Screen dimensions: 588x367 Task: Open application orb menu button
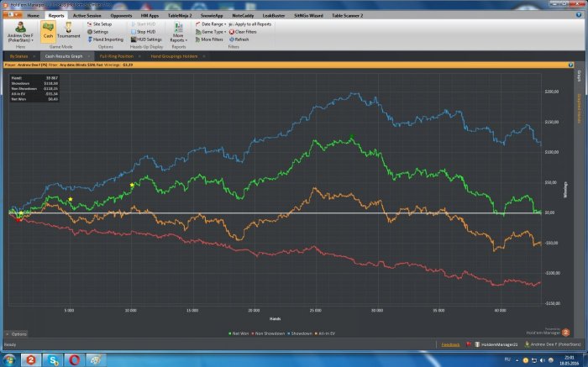click(x=13, y=15)
